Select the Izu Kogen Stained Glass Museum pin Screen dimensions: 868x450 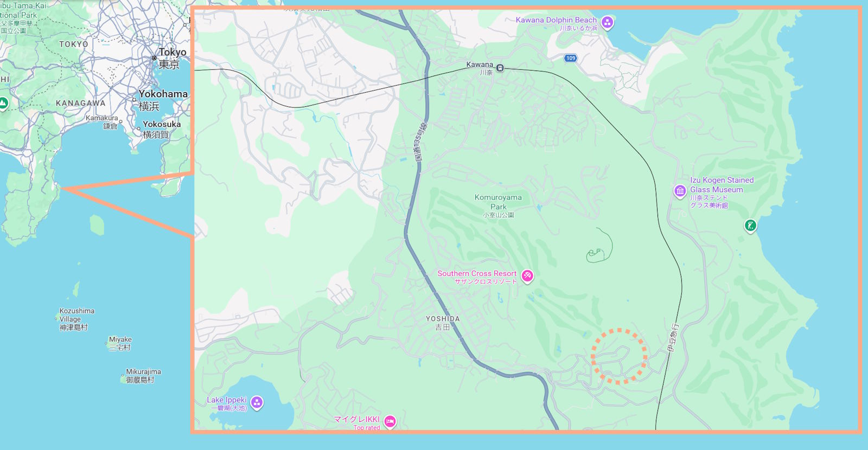coord(680,191)
